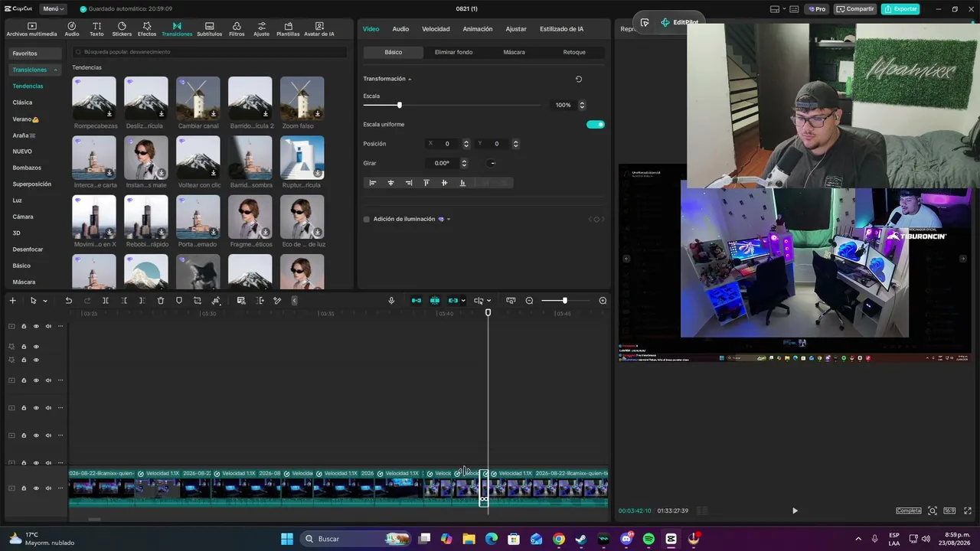Switch to the Velocidad tab
The image size is (980, 551).
click(x=436, y=29)
